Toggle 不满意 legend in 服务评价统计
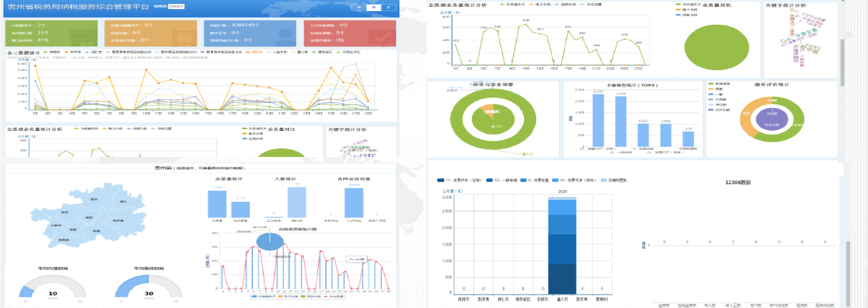 (x=717, y=99)
